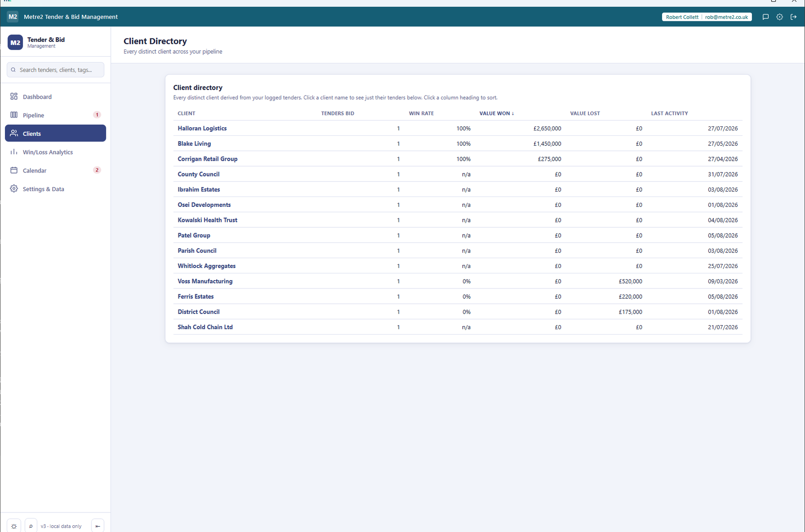
Task: Collapse the sidebar with the arrow icon
Action: point(97,526)
